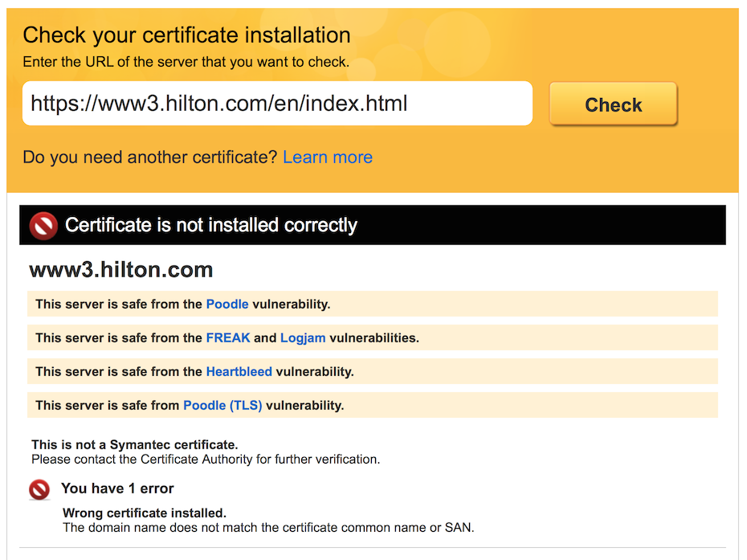Open the Poodle (TLS) link
Screen dimensions: 747x560
click(222, 406)
